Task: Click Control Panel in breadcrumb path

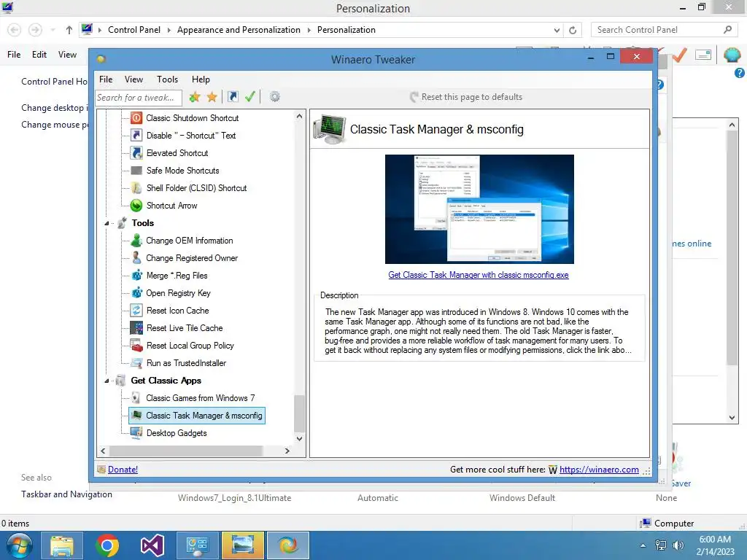Action: 134,30
